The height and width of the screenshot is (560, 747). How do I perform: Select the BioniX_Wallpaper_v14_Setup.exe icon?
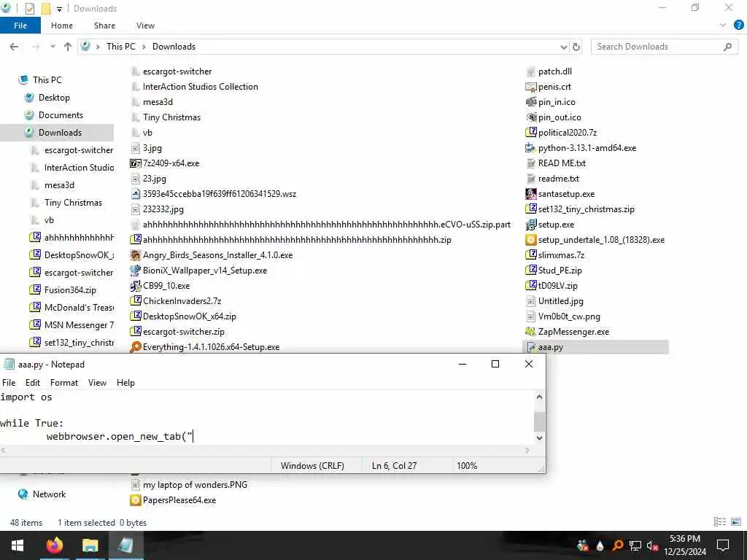[x=135, y=271]
